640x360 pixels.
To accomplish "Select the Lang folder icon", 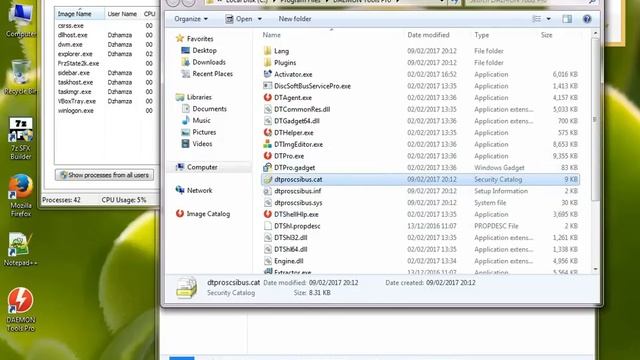I will 267,51.
